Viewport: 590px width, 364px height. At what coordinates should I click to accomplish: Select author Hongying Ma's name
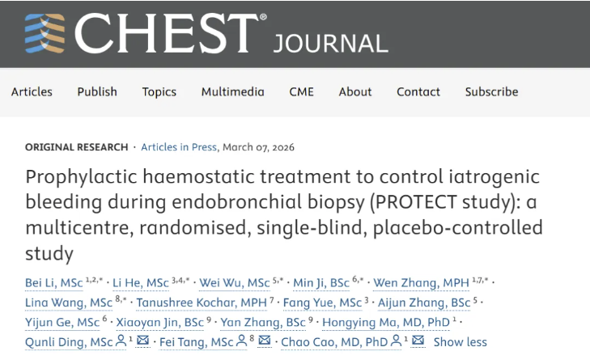pos(384,323)
